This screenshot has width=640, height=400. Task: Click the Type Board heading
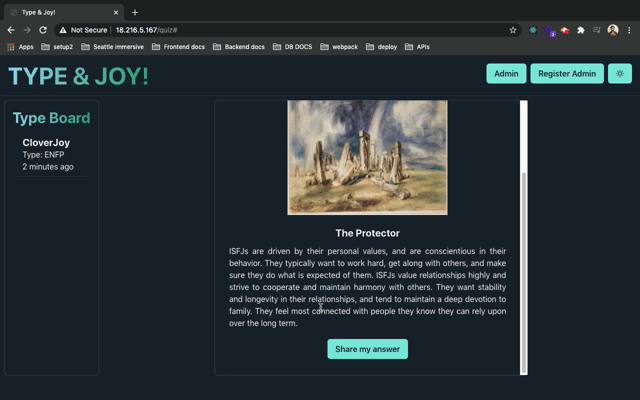(51, 118)
